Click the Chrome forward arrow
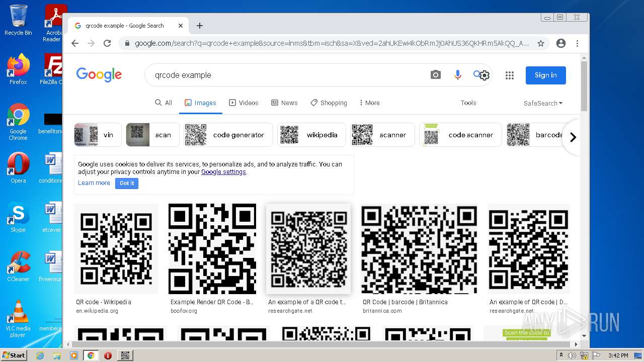Image resolution: width=644 pixels, height=362 pixels. (x=91, y=43)
